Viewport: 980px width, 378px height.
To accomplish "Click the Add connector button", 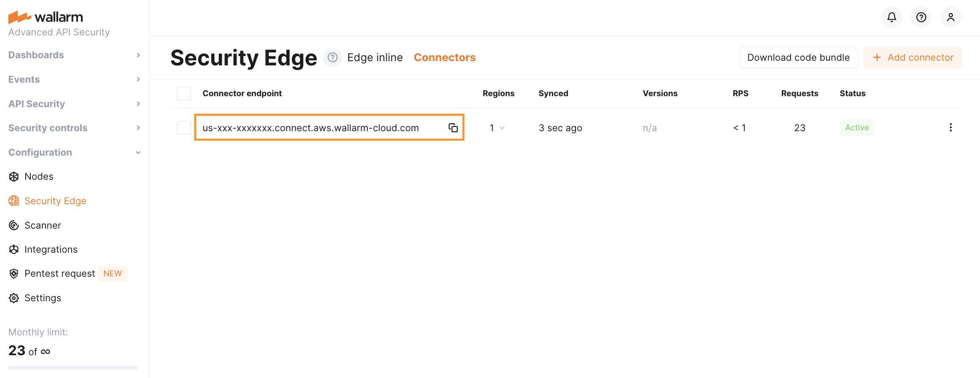I will pyautogui.click(x=913, y=57).
